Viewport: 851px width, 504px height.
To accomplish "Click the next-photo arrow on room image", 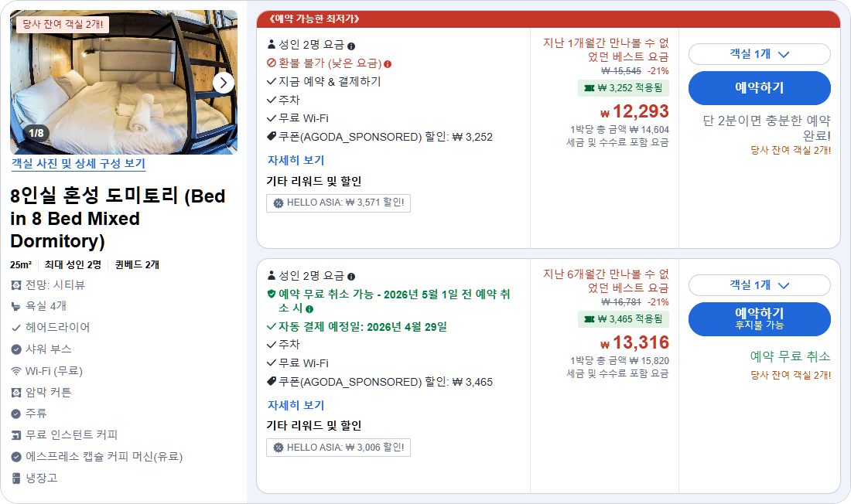I will coord(222,82).
